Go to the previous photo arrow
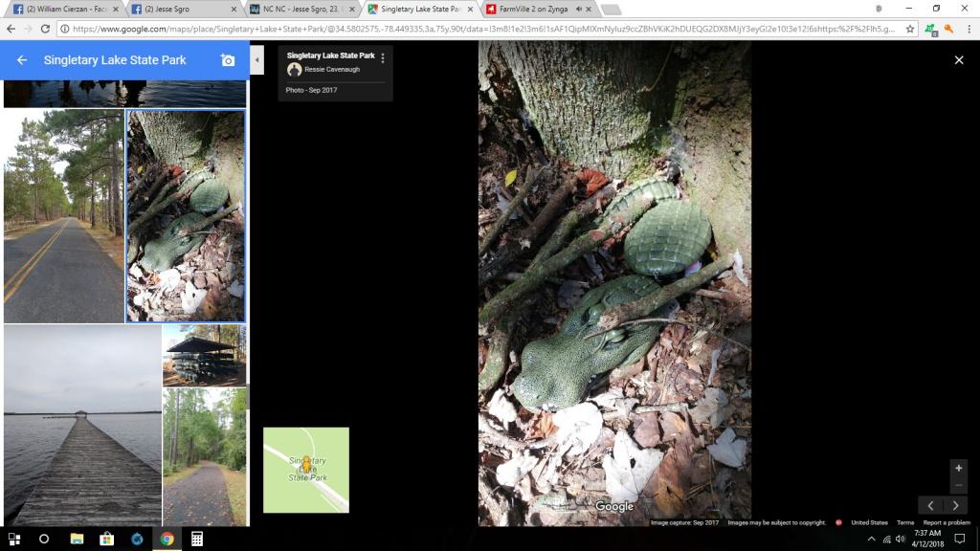Screen dimensions: 980x551 (931, 505)
